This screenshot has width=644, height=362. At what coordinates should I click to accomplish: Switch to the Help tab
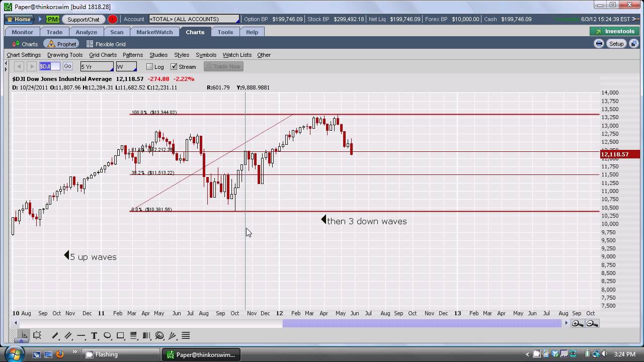[252, 32]
